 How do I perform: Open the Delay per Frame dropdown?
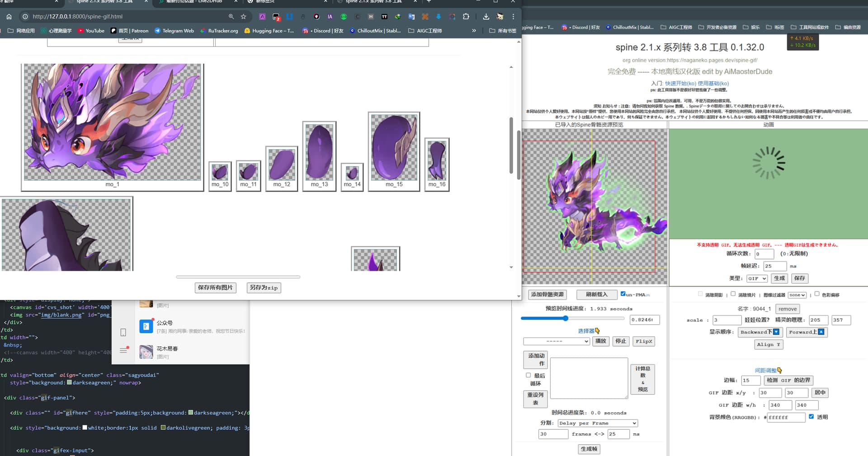click(598, 423)
